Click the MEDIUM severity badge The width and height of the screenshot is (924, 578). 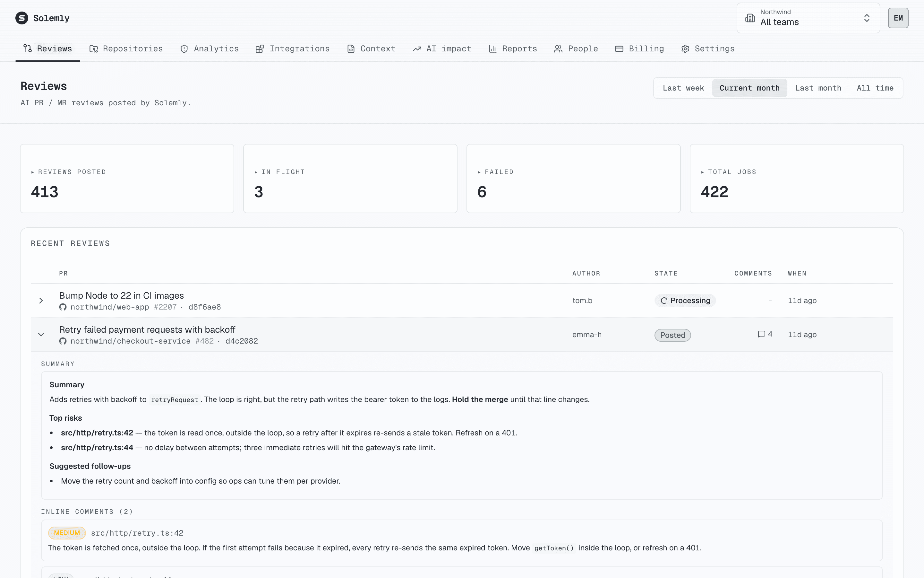tap(67, 533)
